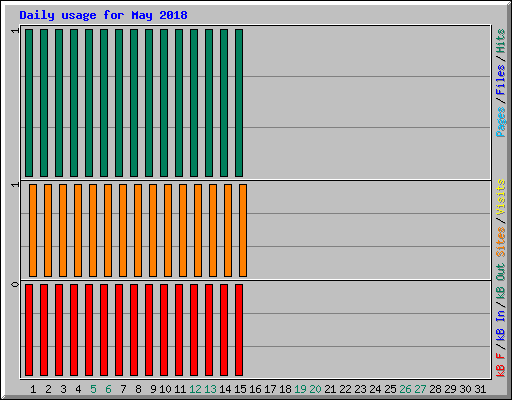Screen dimensions: 512x400
Task: Click the red 'kB F' legend label
Action: (500, 365)
